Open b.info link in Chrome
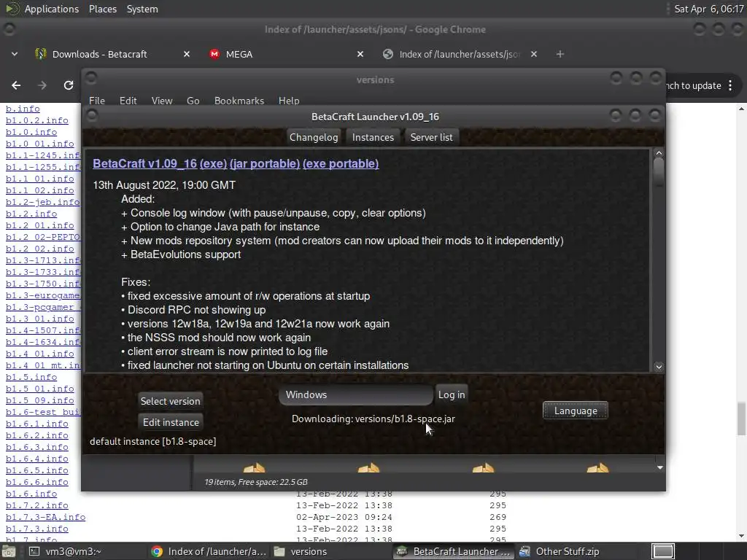 (x=23, y=109)
